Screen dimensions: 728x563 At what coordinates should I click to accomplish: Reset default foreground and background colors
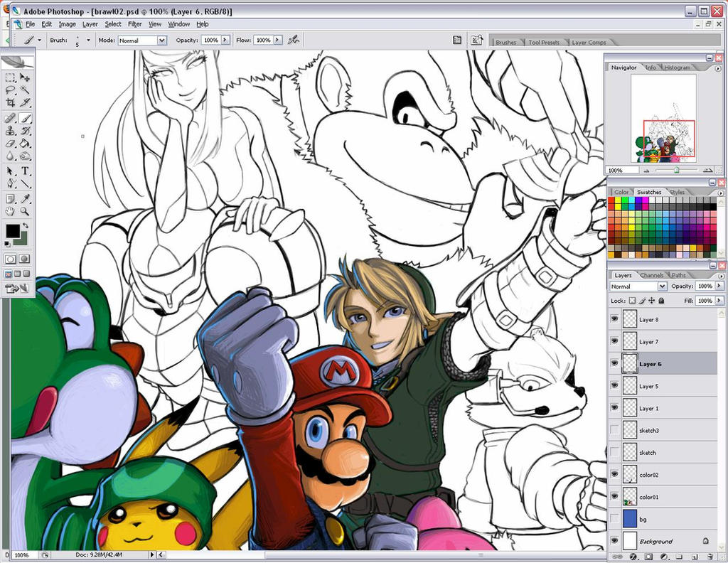pyautogui.click(x=7, y=243)
